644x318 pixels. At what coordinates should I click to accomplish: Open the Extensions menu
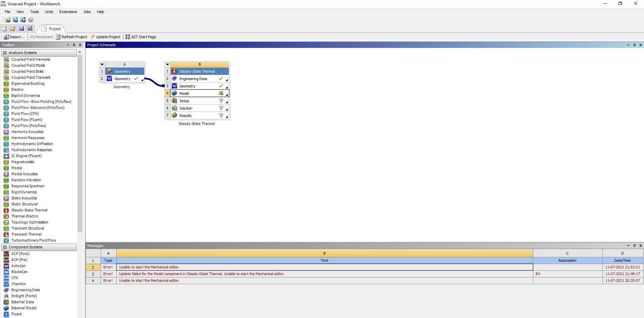[68, 12]
